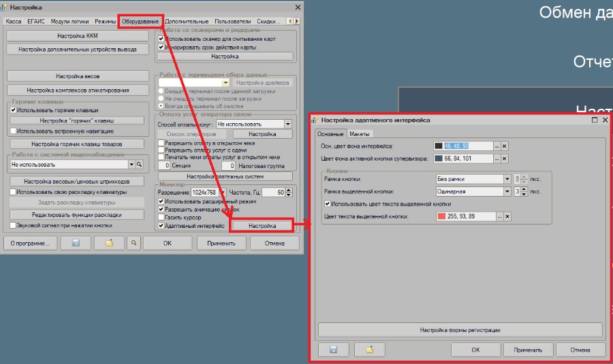Click Настройка весов button
Screen dimensions: 613x364
pos(78,76)
